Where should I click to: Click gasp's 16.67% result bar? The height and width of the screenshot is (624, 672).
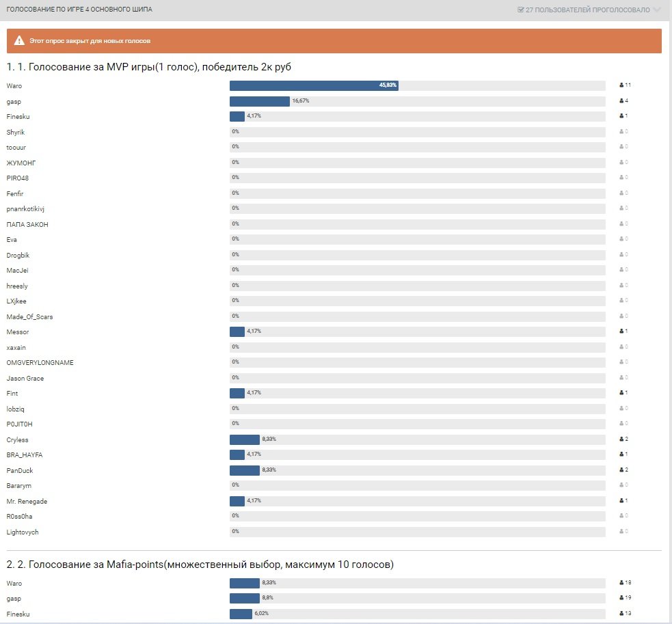pyautogui.click(x=259, y=101)
